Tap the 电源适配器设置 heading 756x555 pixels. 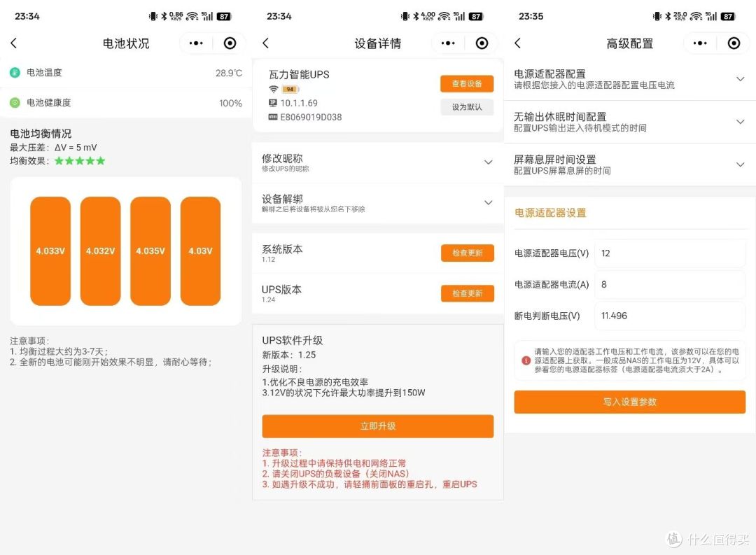click(x=550, y=213)
